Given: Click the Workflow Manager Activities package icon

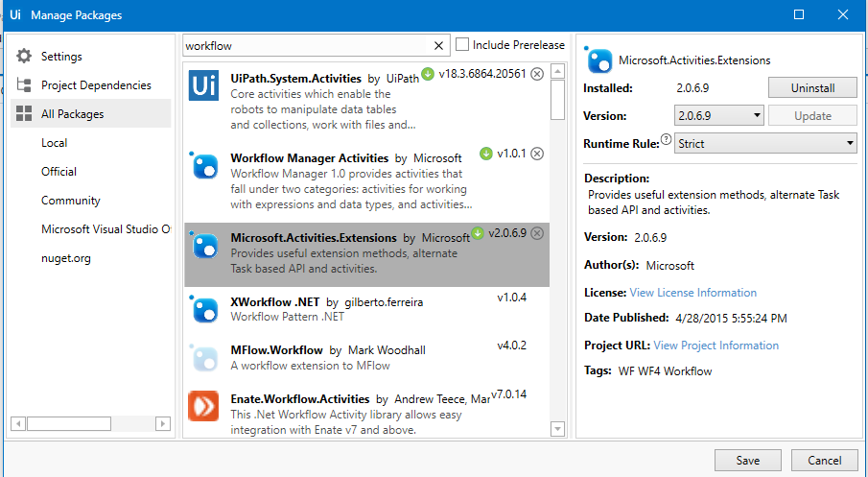Looking at the screenshot, I should [x=204, y=165].
